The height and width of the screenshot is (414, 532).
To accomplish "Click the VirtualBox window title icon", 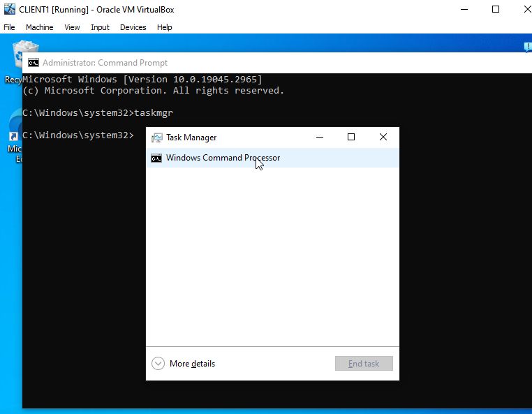I will point(10,9).
